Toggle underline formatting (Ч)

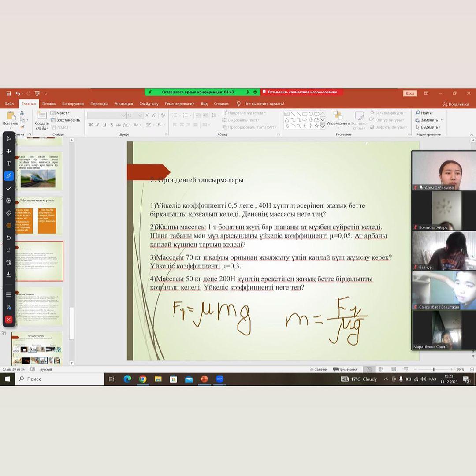point(104,125)
